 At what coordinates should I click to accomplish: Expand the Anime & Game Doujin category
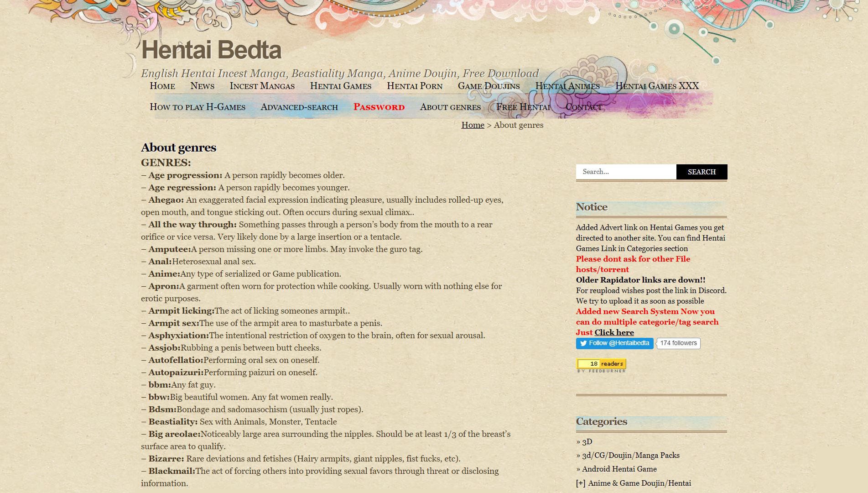point(580,483)
